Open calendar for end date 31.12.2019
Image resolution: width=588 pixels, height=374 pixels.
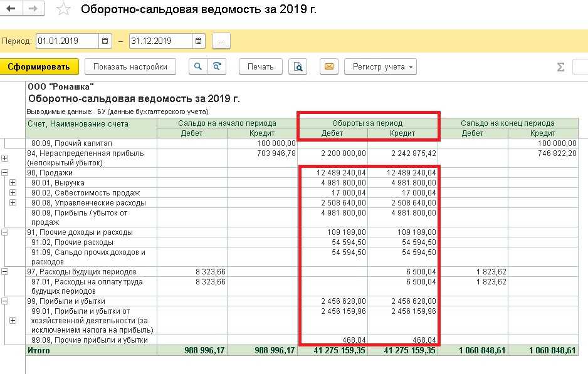198,41
